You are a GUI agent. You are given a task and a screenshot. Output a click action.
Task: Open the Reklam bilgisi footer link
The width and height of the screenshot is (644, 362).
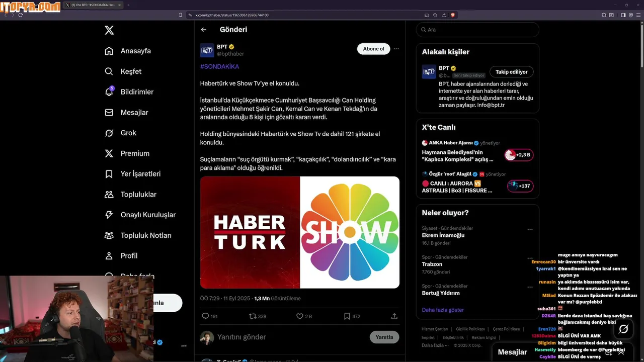point(484,337)
